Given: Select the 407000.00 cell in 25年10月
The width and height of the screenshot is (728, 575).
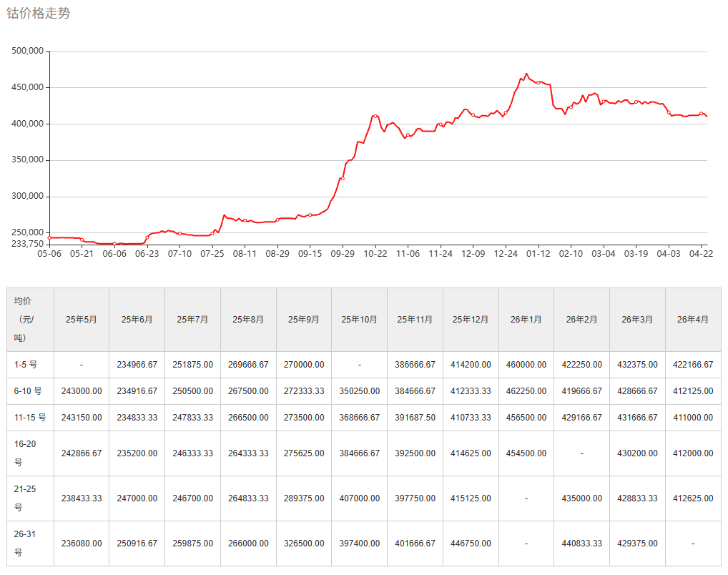Looking at the screenshot, I should pyautogui.click(x=359, y=498).
